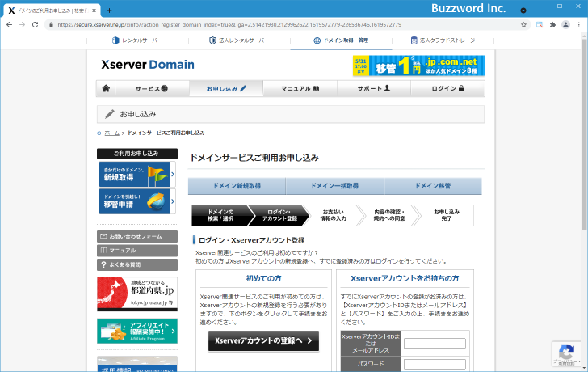Open よくある質問 sidebar button
Viewport: 588px width, 372px height.
(137, 264)
